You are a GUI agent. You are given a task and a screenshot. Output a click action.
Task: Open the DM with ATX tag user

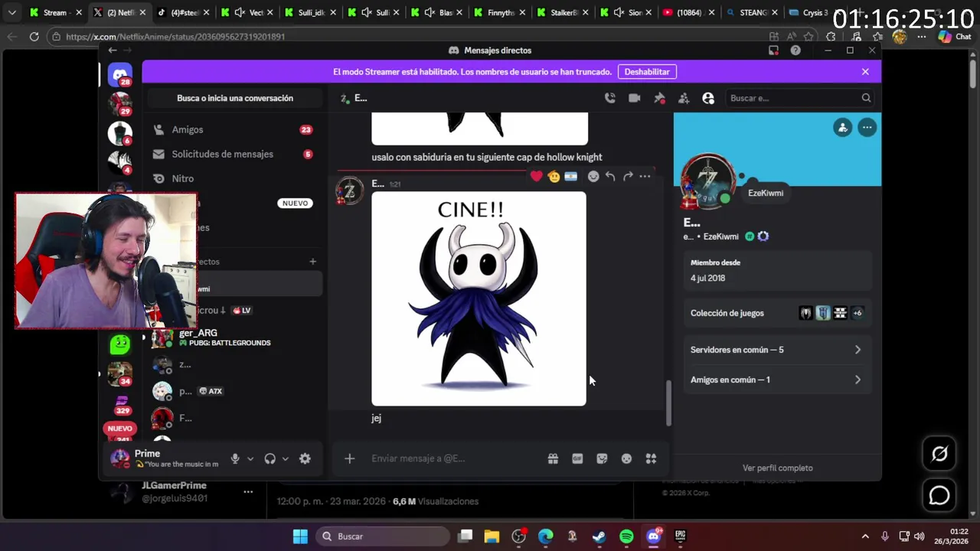coord(234,391)
